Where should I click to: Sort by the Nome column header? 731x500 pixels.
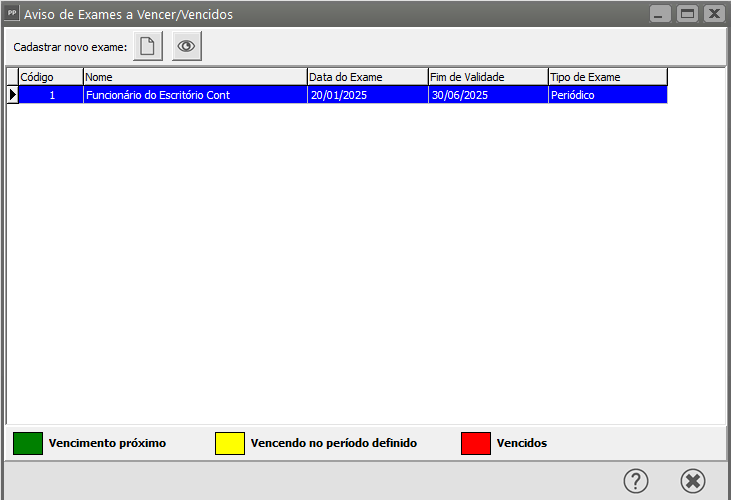[195, 77]
